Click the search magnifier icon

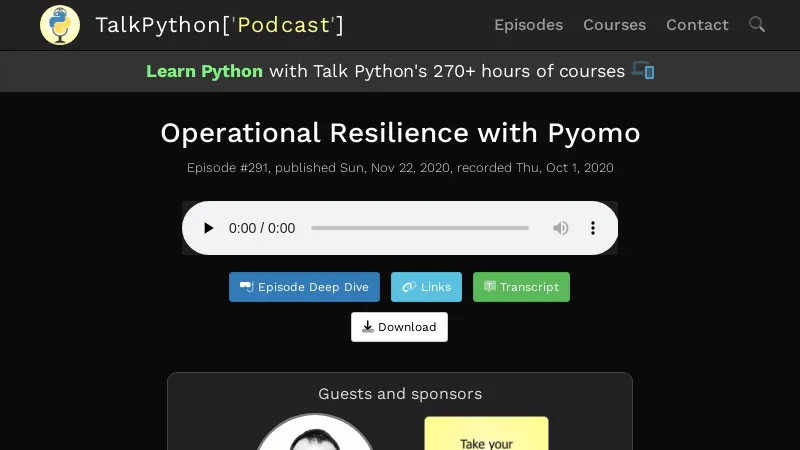757,24
